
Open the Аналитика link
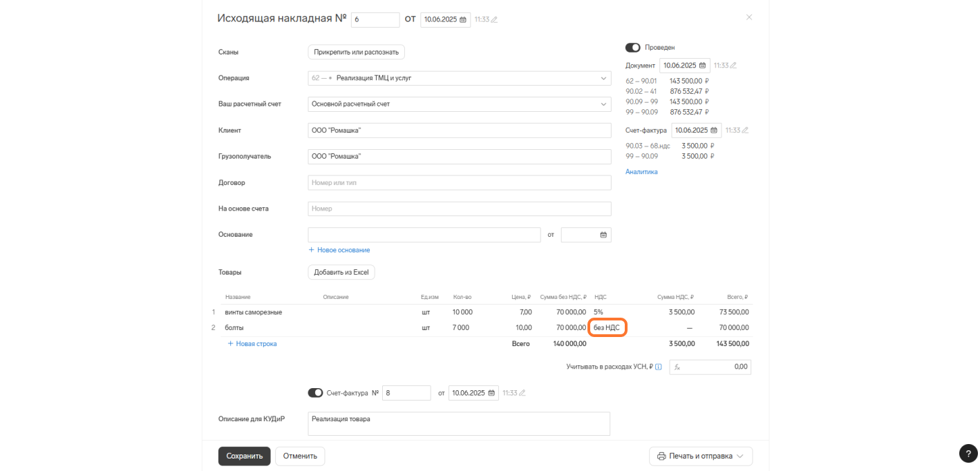click(641, 171)
